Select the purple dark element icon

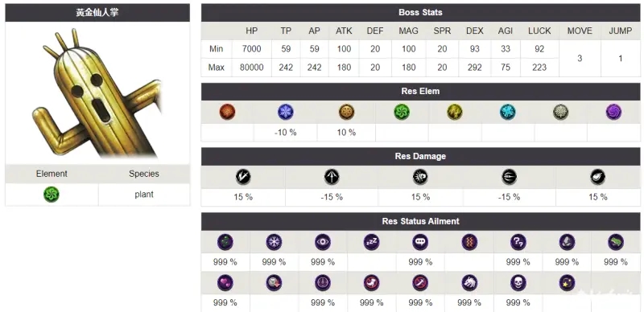click(613, 112)
